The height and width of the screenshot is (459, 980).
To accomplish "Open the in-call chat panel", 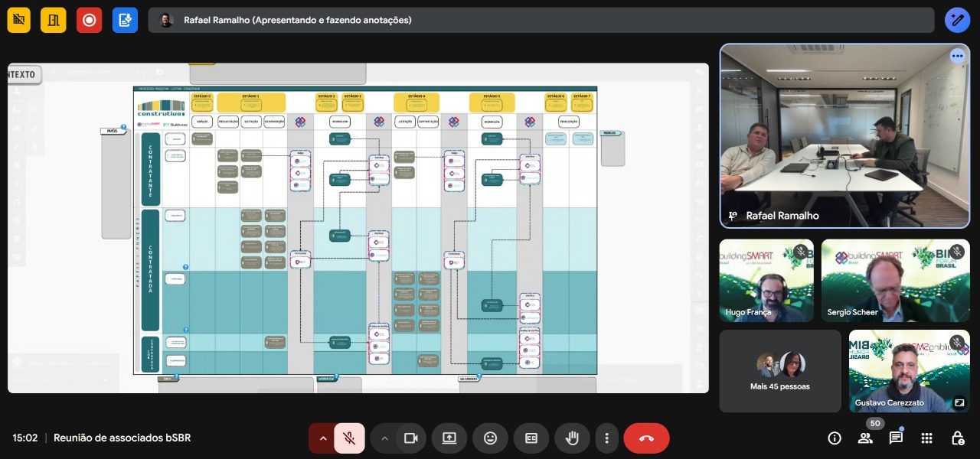I will pyautogui.click(x=896, y=438).
